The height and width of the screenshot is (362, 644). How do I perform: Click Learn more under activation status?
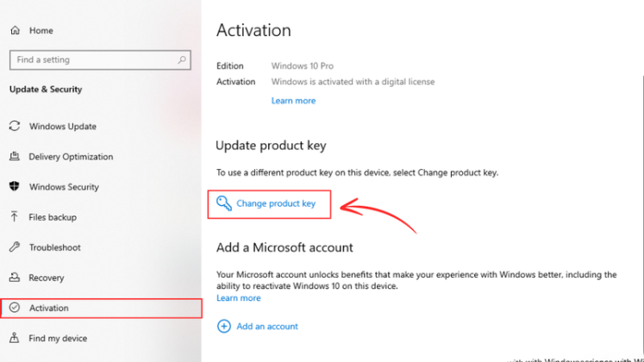click(293, 101)
